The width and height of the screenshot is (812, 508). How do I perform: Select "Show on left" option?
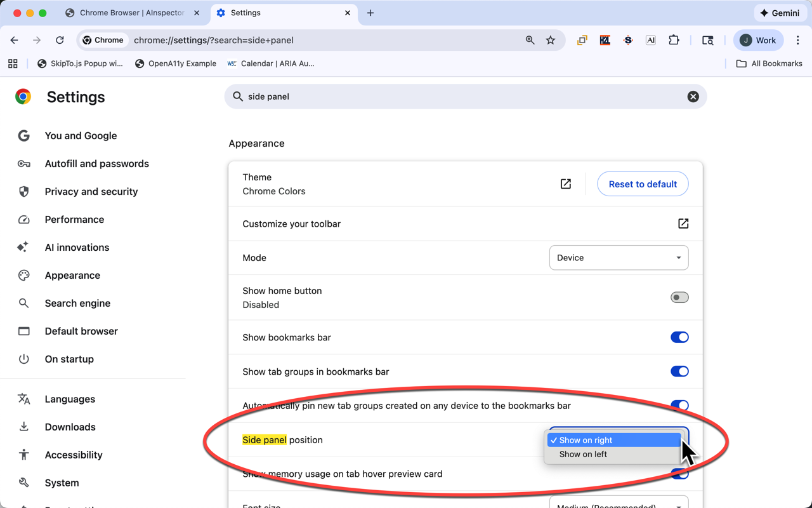[583, 454]
